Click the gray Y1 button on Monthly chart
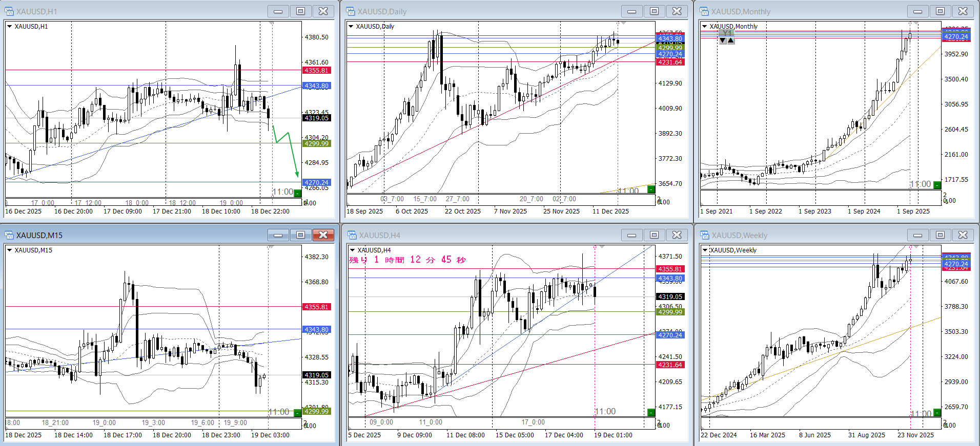 click(x=726, y=33)
